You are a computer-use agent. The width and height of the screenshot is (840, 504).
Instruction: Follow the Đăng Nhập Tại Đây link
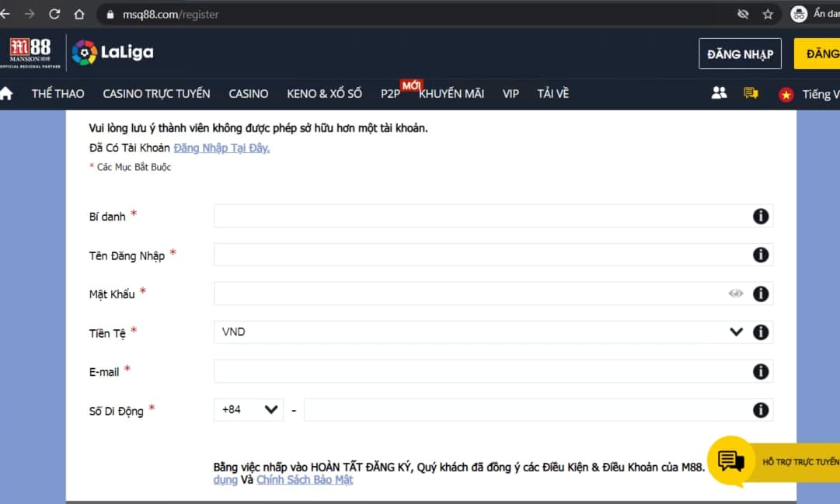pos(221,148)
